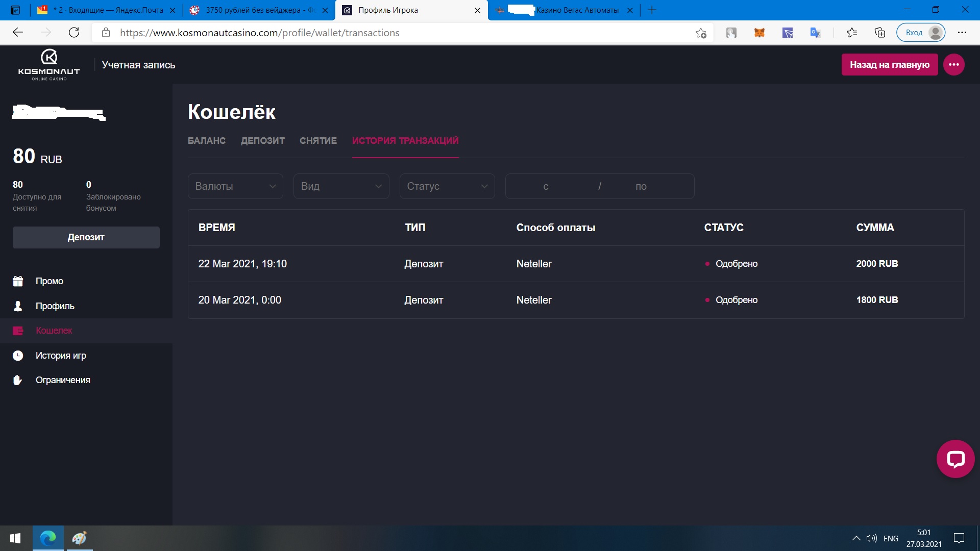Expand the Валюты currency dropdown
Screen dimensions: 980x551
235,186
